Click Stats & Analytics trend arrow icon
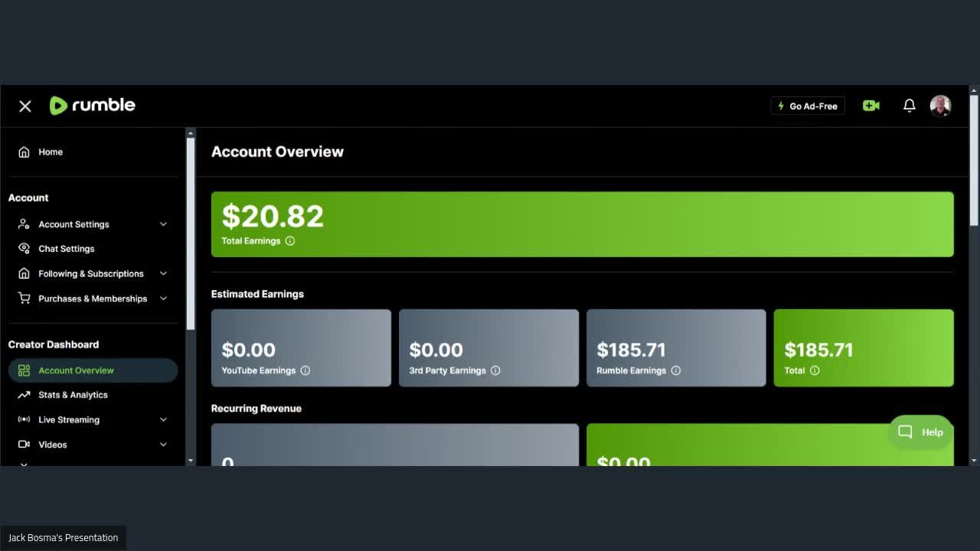 pyautogui.click(x=24, y=395)
